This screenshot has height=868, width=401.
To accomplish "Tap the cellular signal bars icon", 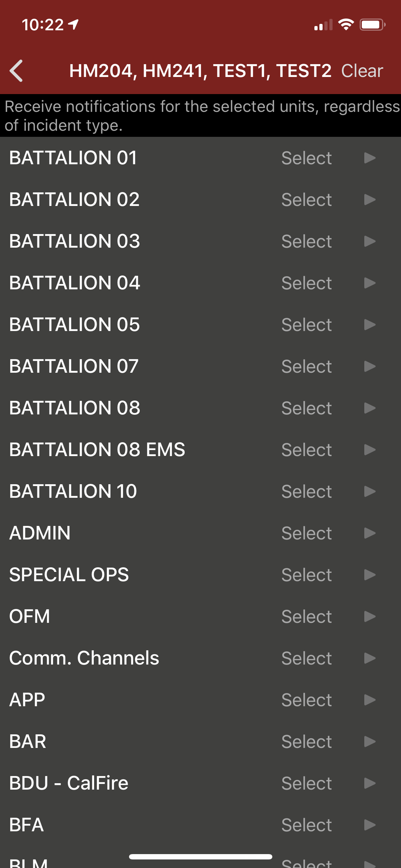I will 323,25.
